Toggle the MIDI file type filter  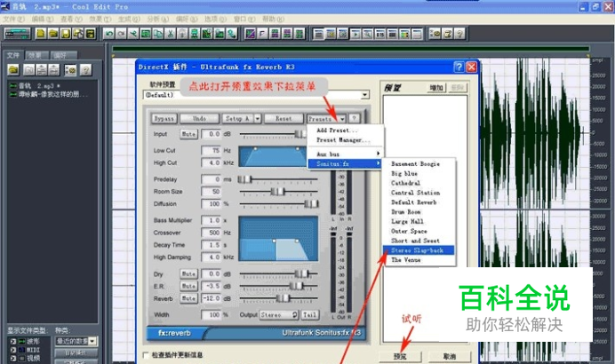[x=13, y=350]
